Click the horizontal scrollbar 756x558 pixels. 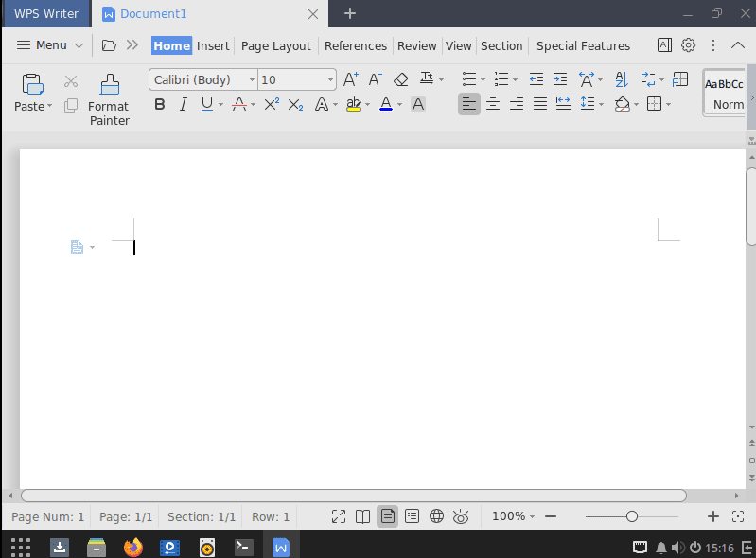(354, 496)
